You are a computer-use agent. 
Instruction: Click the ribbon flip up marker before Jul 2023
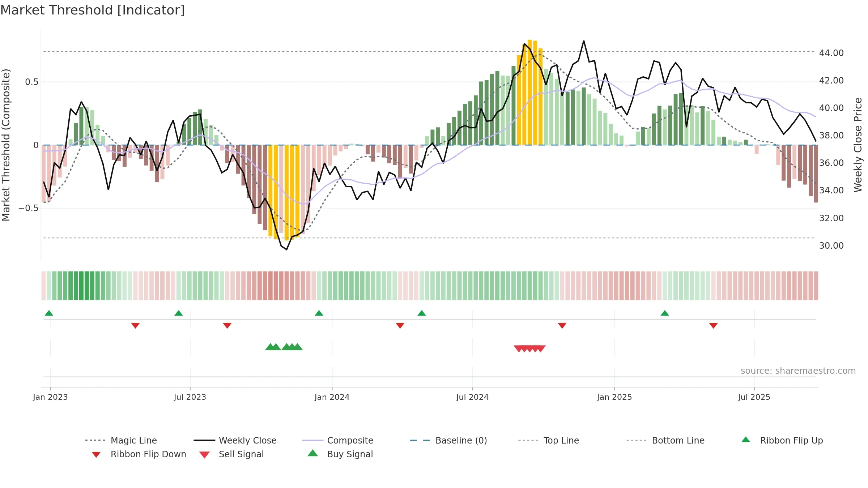click(179, 313)
